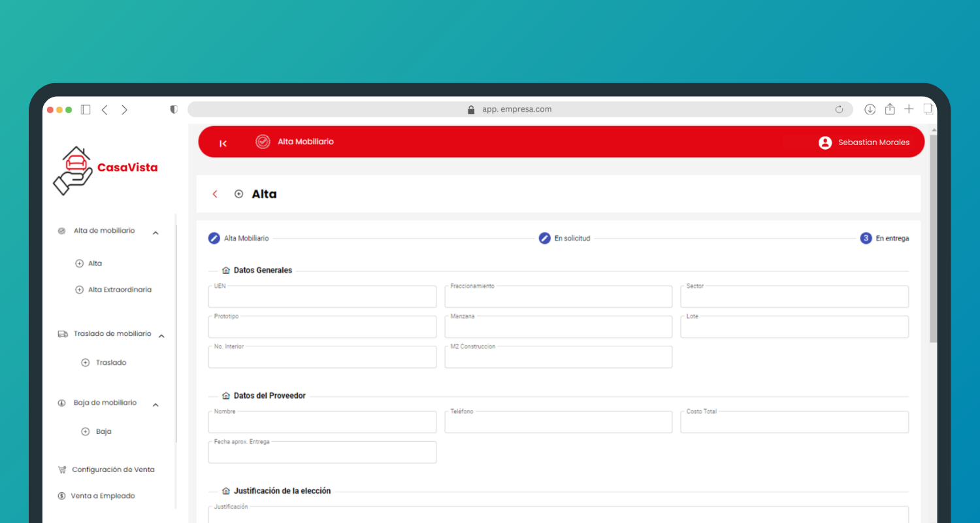
Task: Collapse the Alta de mobiliario menu section
Action: pos(155,233)
